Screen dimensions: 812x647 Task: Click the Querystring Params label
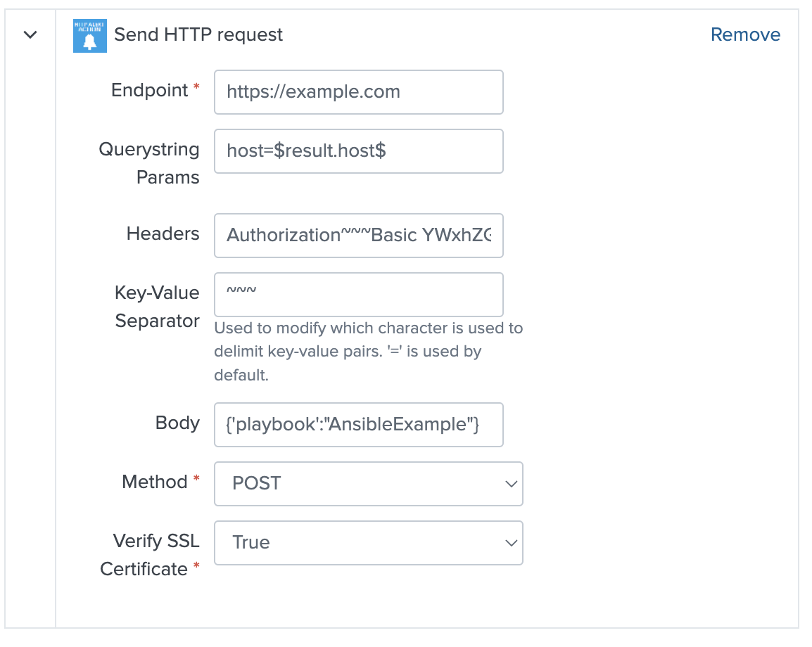pos(149,163)
